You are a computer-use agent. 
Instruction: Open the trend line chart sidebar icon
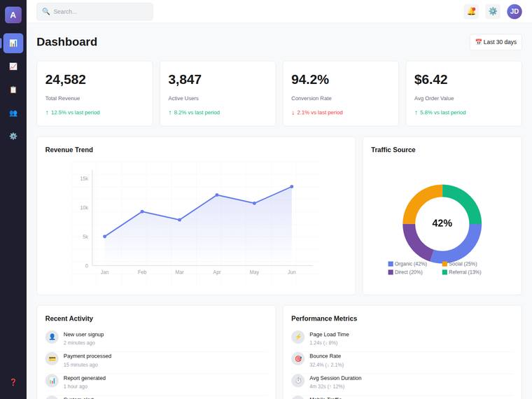(13, 66)
